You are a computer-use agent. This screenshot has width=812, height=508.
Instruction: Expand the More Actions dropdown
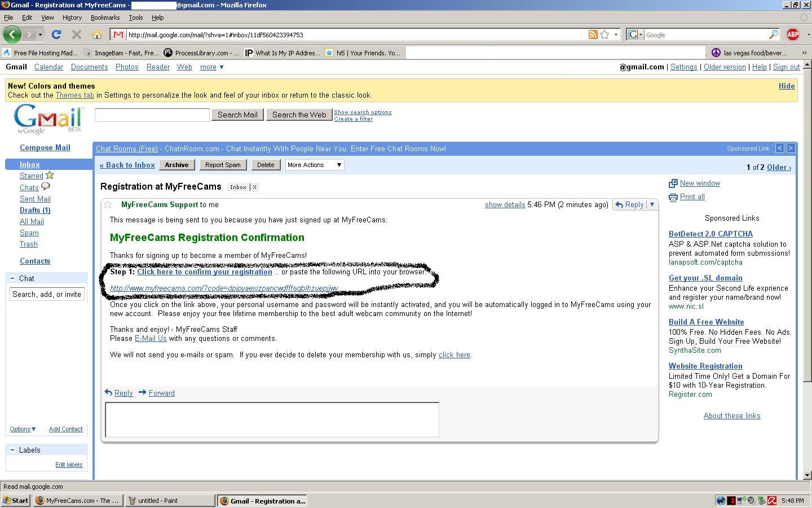click(315, 165)
